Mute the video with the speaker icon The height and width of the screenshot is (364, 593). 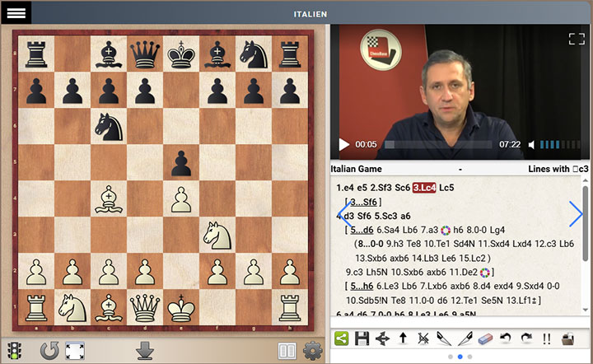click(x=533, y=145)
